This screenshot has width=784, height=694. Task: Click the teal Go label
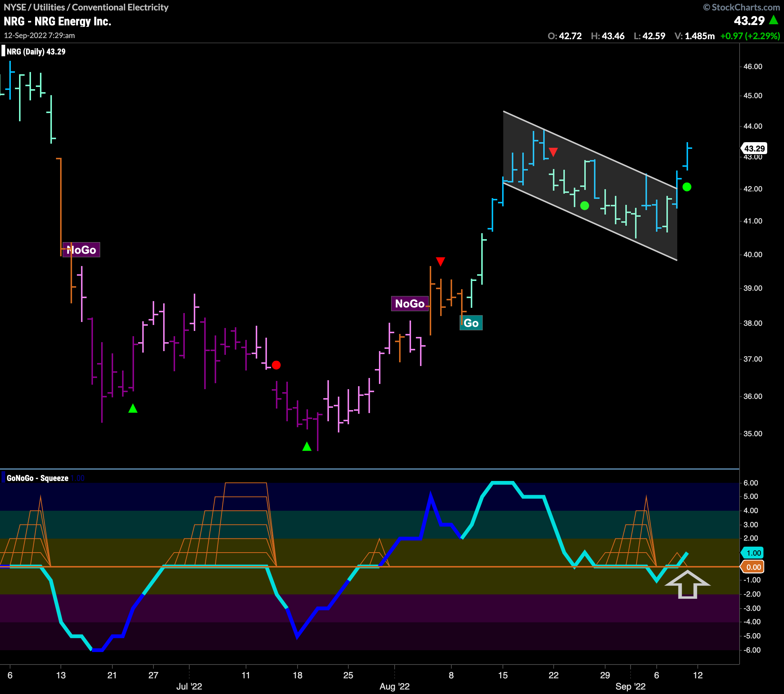click(x=471, y=323)
